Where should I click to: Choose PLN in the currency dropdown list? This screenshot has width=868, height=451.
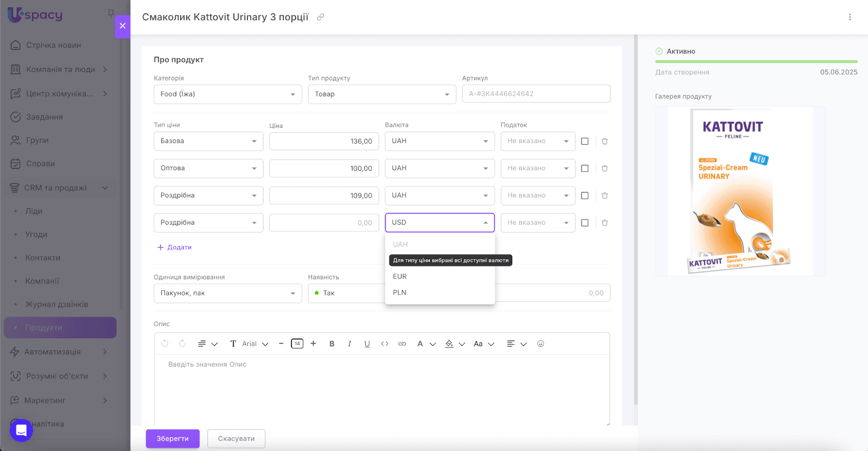pos(400,293)
